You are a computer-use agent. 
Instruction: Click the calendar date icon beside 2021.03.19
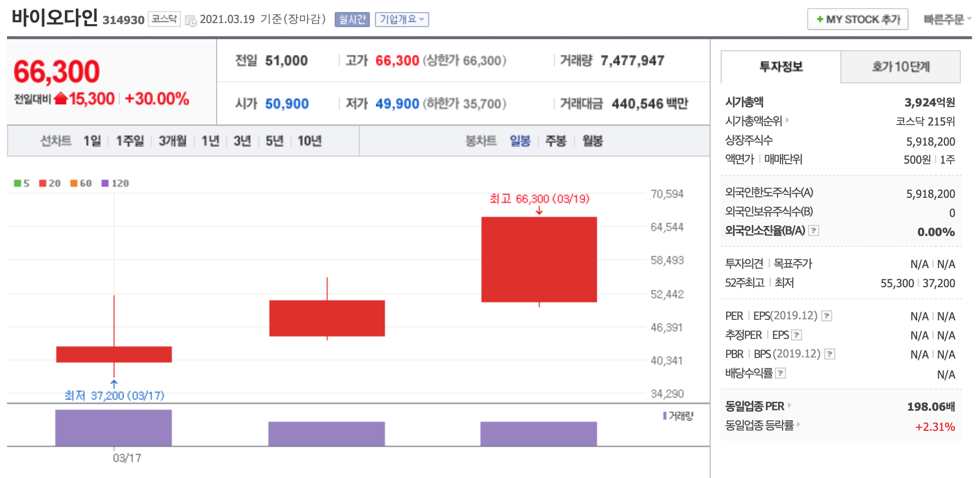[x=190, y=21]
